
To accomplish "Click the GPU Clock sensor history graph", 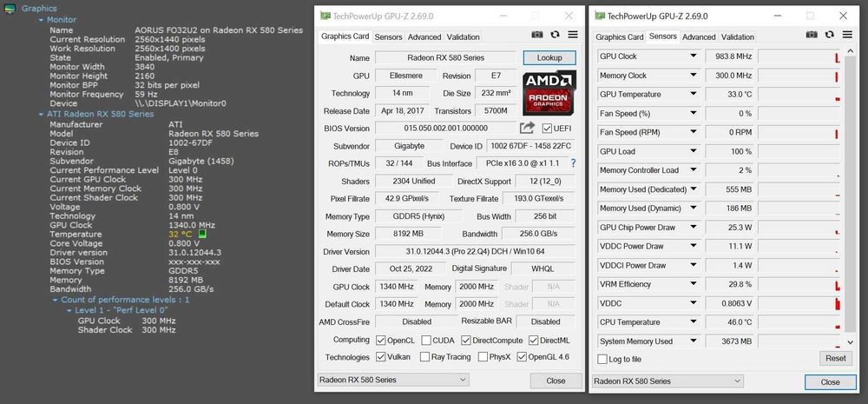I will [x=799, y=56].
